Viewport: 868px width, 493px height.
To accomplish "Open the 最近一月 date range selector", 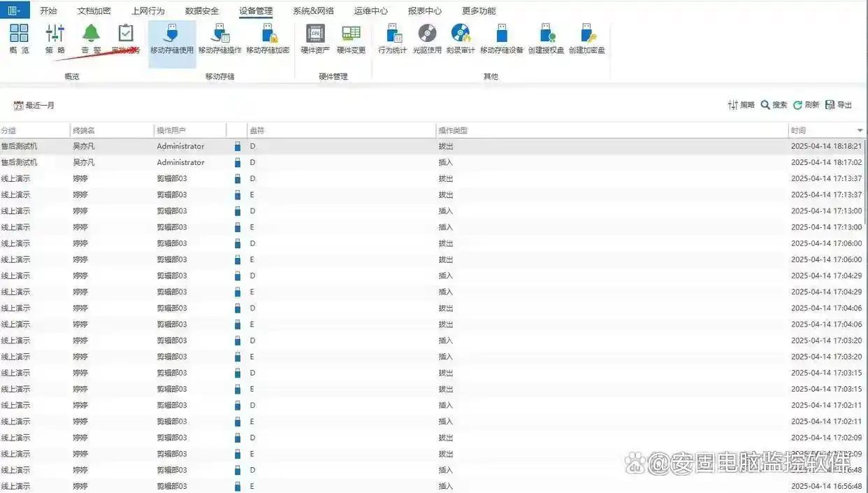I will (34, 106).
